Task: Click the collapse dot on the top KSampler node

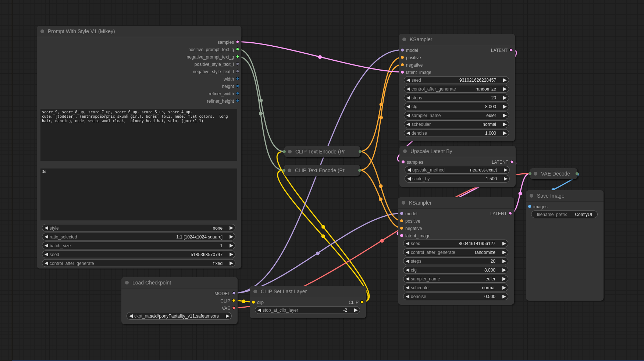Action: 404,39
